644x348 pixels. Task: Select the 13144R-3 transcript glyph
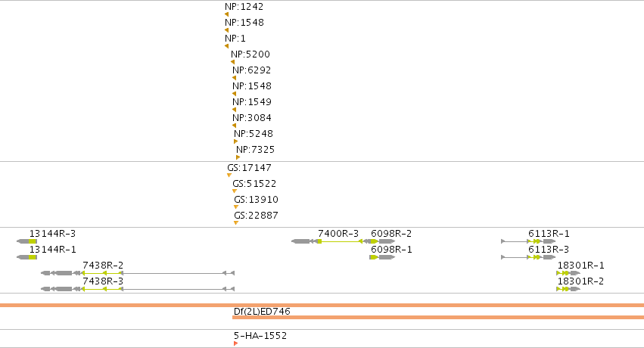[x=26, y=241]
